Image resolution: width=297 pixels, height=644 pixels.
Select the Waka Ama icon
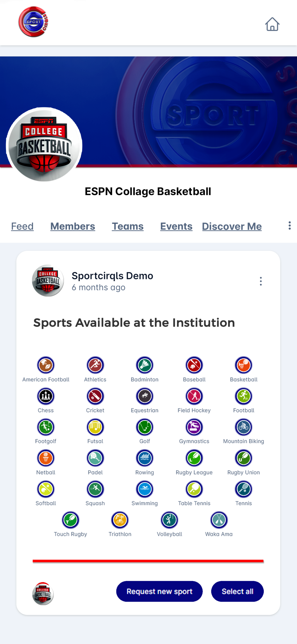[x=219, y=520]
